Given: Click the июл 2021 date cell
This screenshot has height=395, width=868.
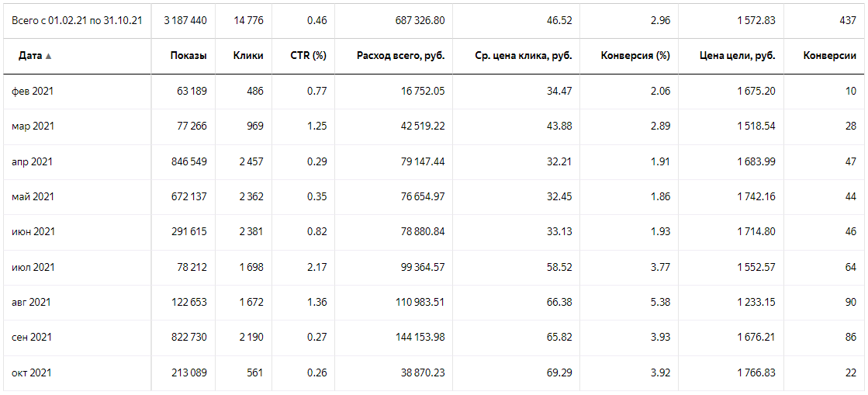Looking at the screenshot, I should pyautogui.click(x=33, y=268).
